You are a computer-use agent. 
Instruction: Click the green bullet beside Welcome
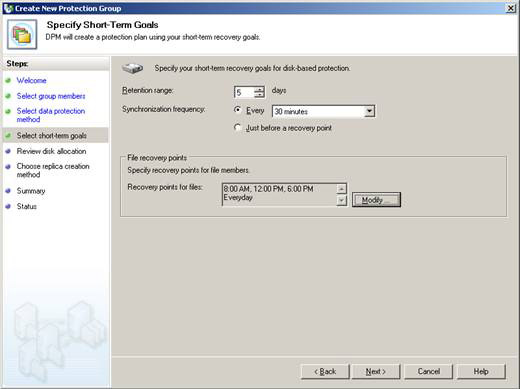tap(8, 80)
